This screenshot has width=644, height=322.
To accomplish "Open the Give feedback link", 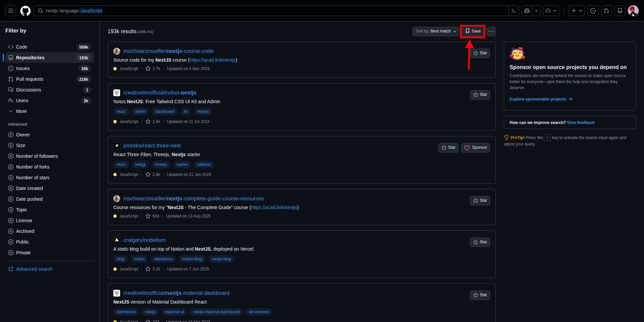I will tap(581, 123).
